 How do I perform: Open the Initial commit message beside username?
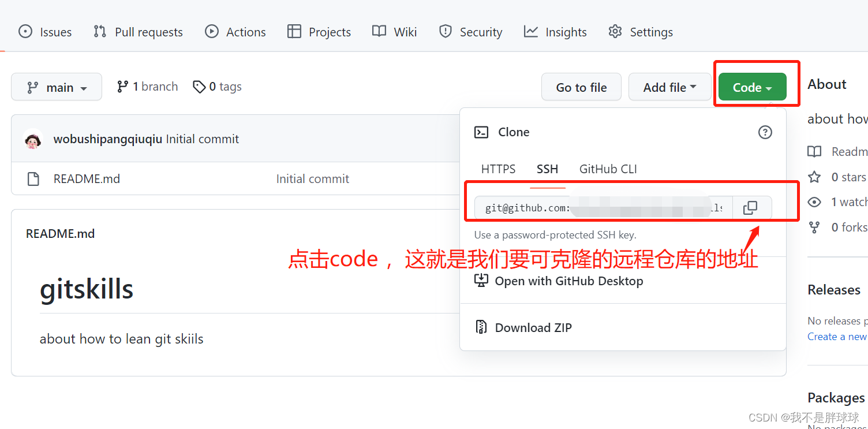[x=203, y=139]
